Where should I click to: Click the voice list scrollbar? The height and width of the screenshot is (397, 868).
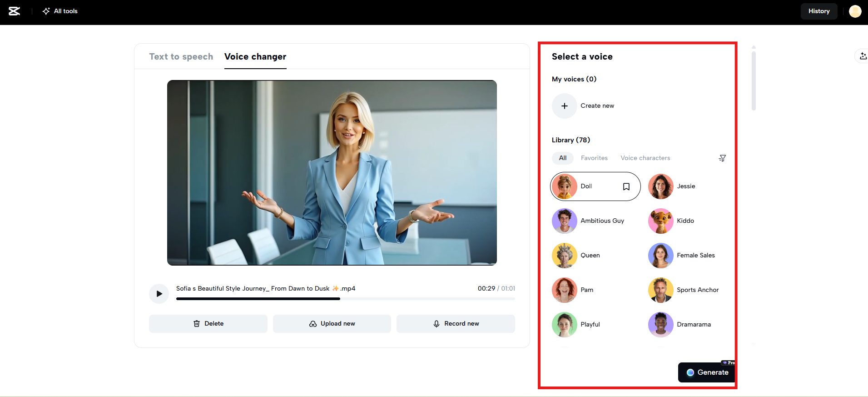[754, 81]
